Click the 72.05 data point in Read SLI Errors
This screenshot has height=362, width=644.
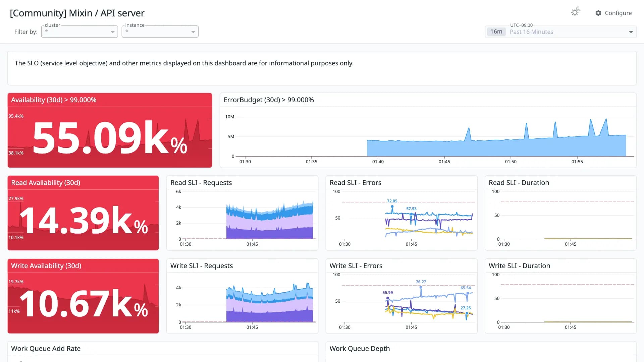coord(392,207)
